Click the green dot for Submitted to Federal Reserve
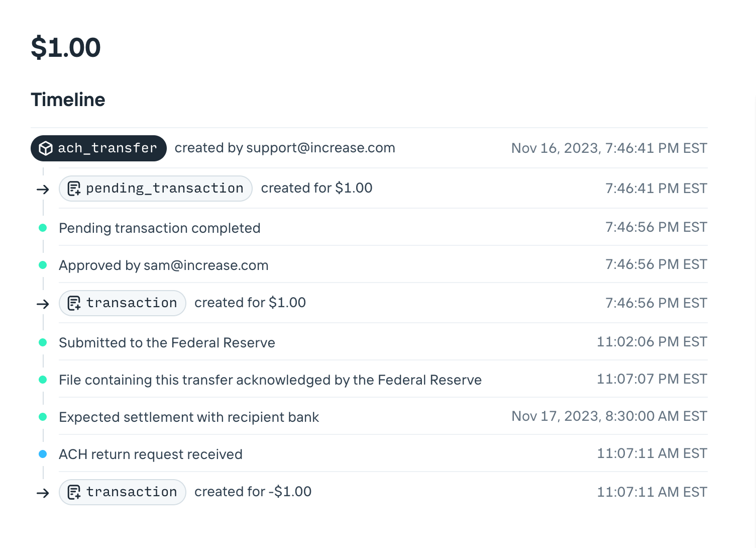The height and width of the screenshot is (548, 756). point(43,342)
